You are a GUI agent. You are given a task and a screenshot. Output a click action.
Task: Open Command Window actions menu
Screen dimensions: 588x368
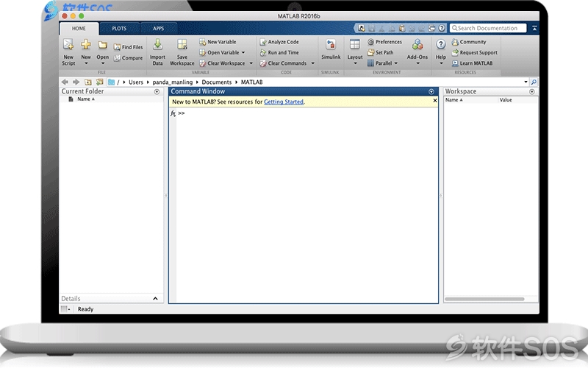pos(431,91)
